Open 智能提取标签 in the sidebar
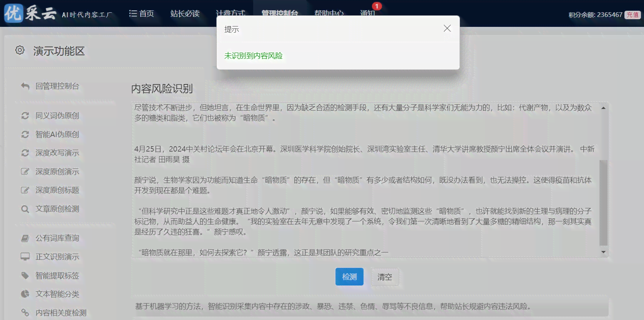 coord(57,275)
